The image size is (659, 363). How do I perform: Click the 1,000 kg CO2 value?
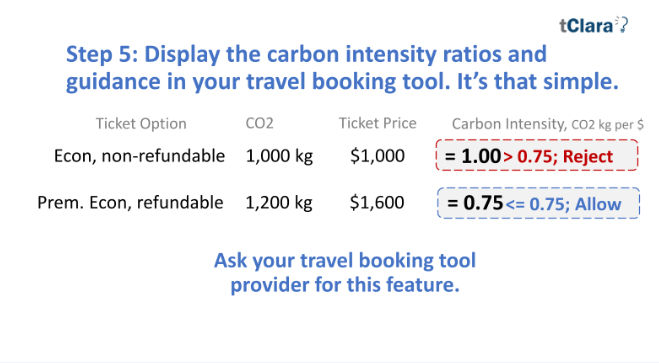[x=279, y=156]
